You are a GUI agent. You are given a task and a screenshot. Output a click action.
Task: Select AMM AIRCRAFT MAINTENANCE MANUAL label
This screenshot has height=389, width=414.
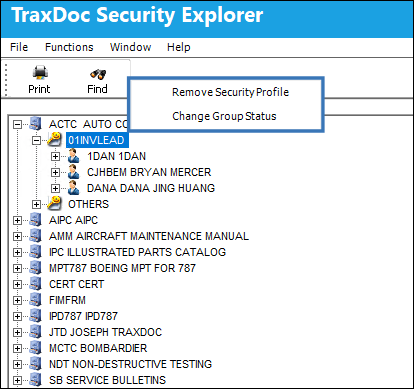coord(149,236)
